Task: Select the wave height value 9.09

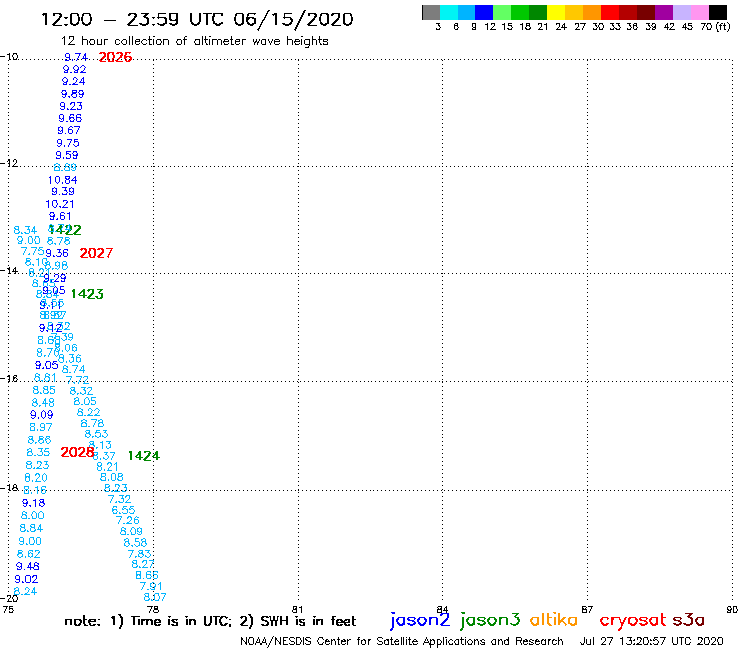Action: point(42,415)
